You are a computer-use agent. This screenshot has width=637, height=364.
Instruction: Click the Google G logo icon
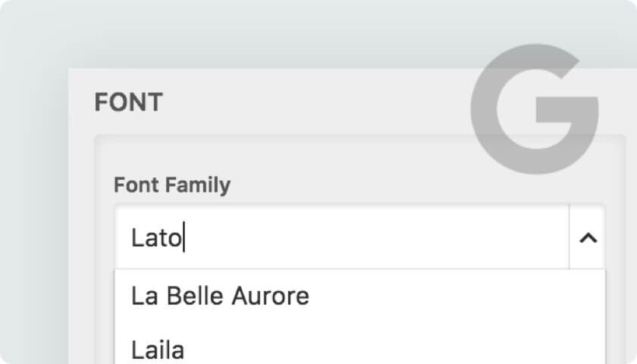coord(534,109)
